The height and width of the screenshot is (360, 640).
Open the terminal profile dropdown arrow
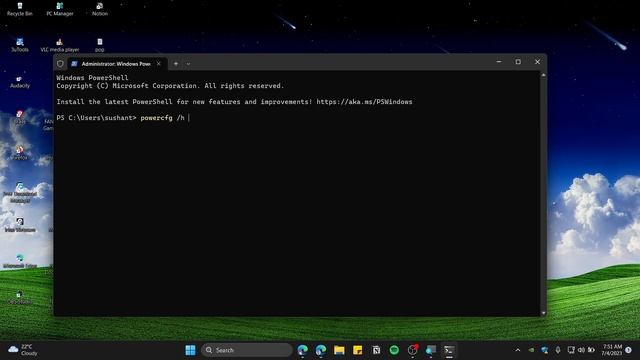pos(188,64)
